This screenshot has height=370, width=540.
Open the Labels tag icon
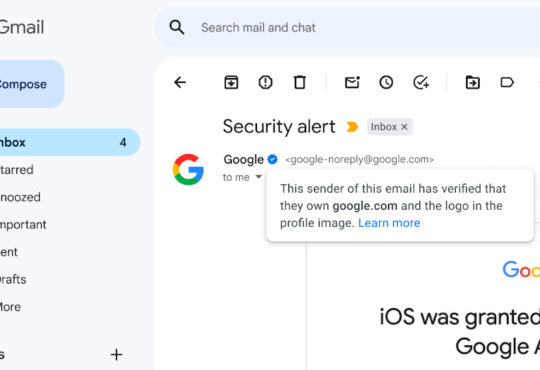pos(507,82)
